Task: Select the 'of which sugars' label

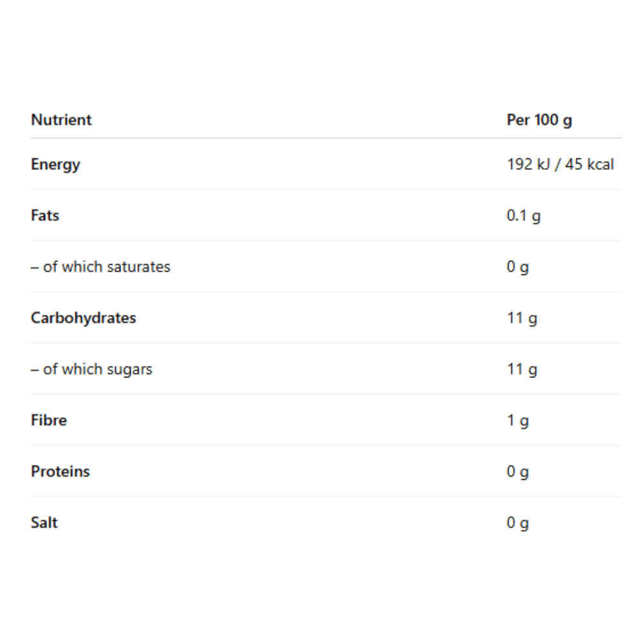Action: tap(91, 369)
